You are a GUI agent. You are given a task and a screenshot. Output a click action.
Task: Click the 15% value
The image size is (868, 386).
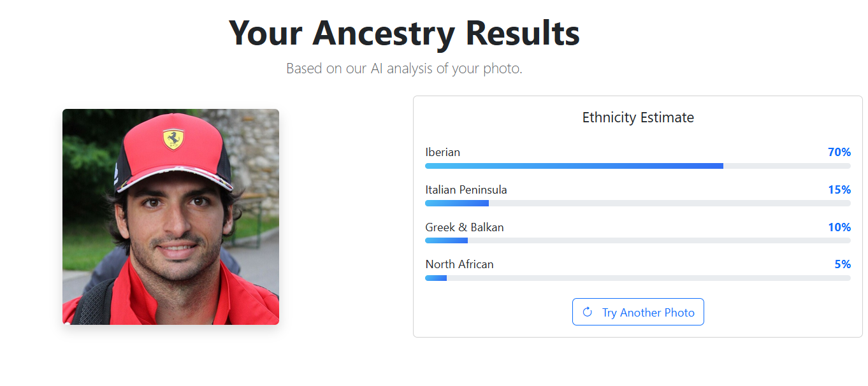[x=839, y=190]
